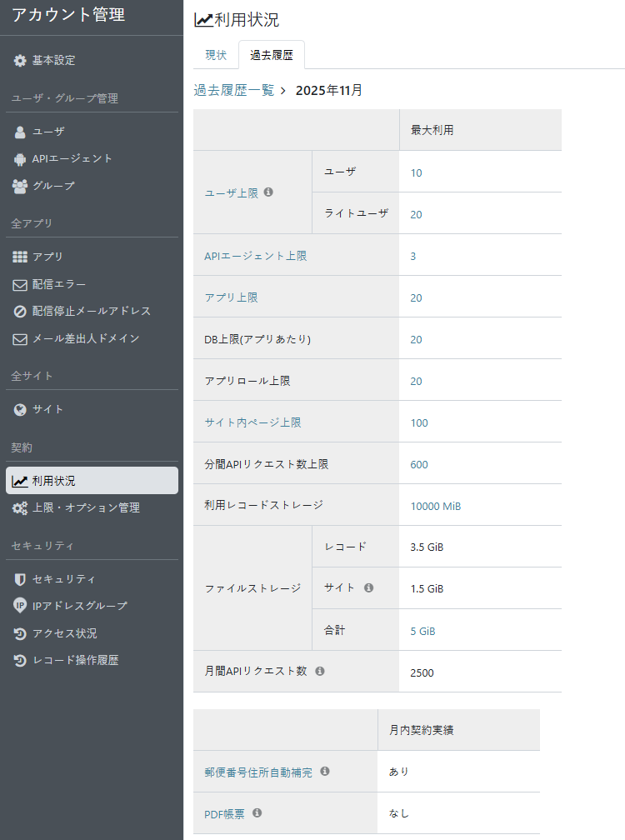Click the user icon beside ユーザ
625x840 pixels.
pos(20,132)
